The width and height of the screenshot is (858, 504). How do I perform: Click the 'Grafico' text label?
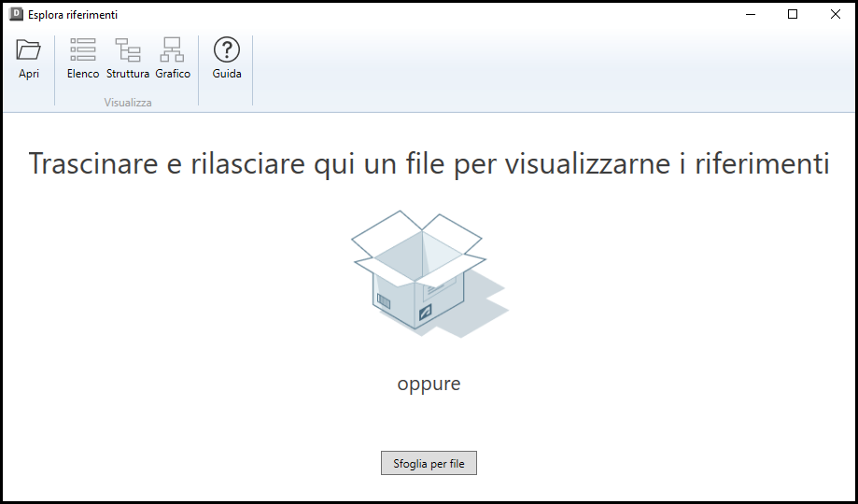tap(173, 74)
